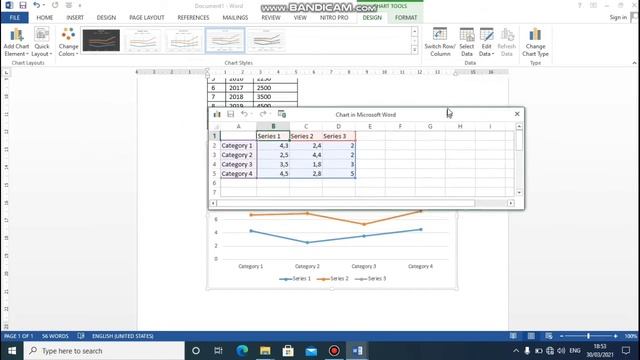Image resolution: width=640 pixels, height=360 pixels.
Task: Click horizontal scrollbar right arrow in sheet
Action: tap(511, 203)
